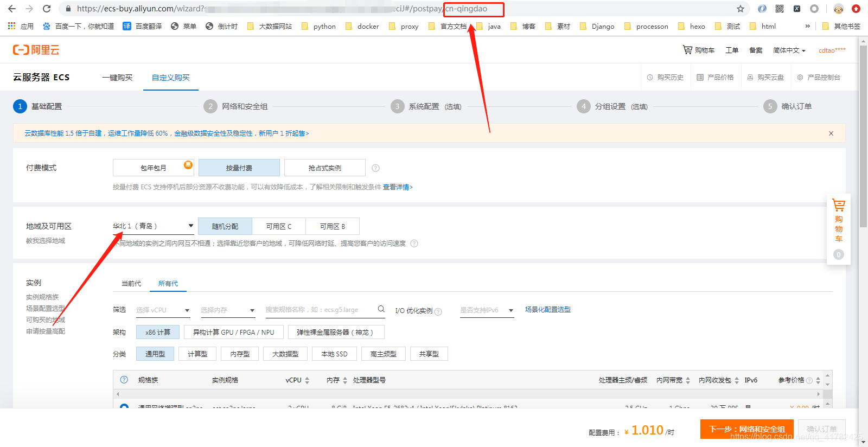Bookmark this page with the star icon
The width and height of the screenshot is (868, 447).
741,9
